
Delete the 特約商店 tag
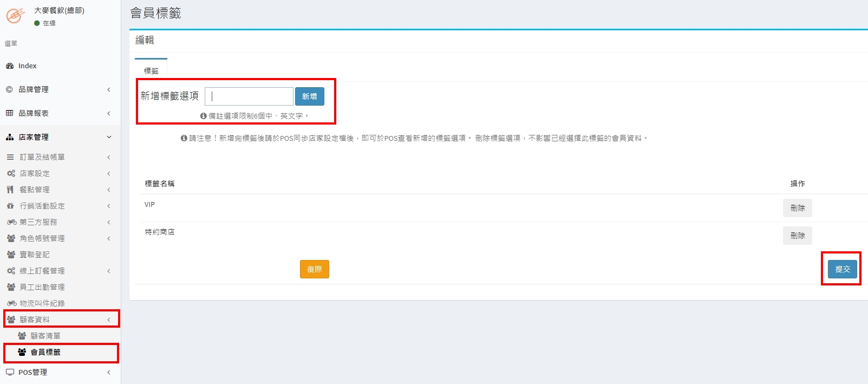pos(797,236)
